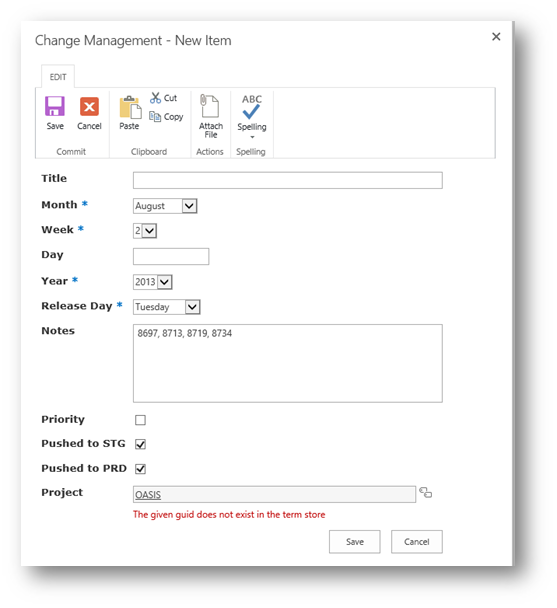Expand the Week dropdown
This screenshot has width=557, height=608.
pos(145,231)
